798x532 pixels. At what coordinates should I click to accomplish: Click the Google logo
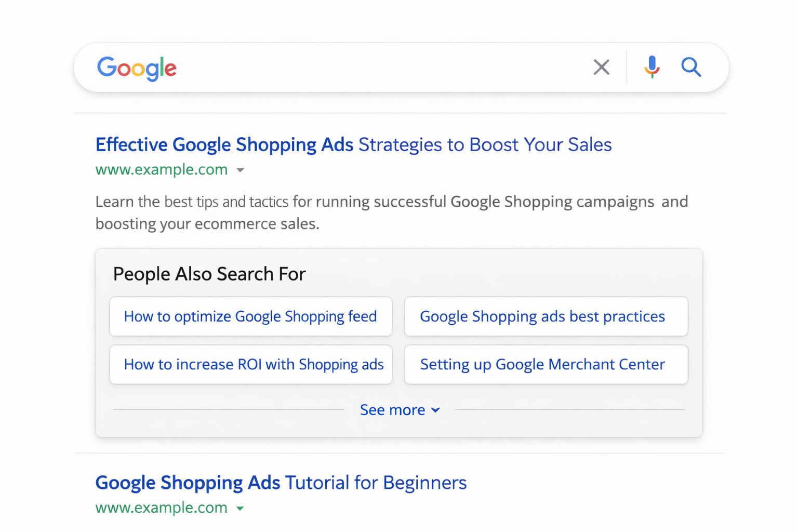(137, 68)
